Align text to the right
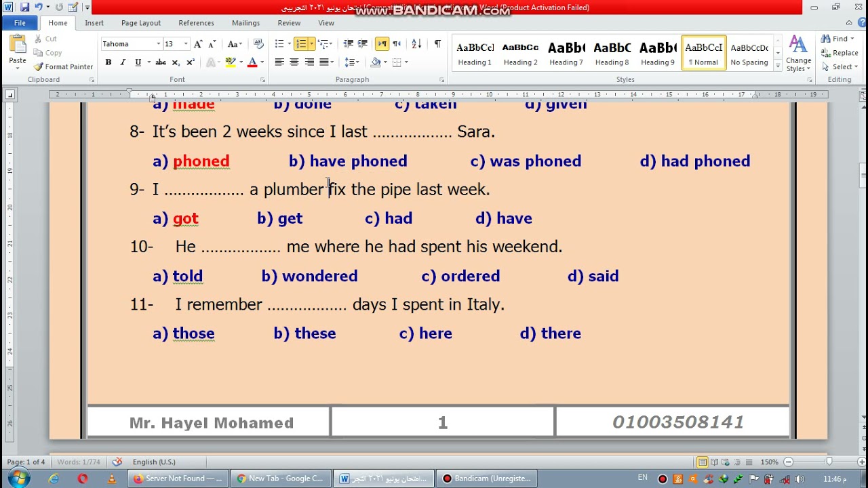Screen dimensions: 868x488 (x=309, y=62)
